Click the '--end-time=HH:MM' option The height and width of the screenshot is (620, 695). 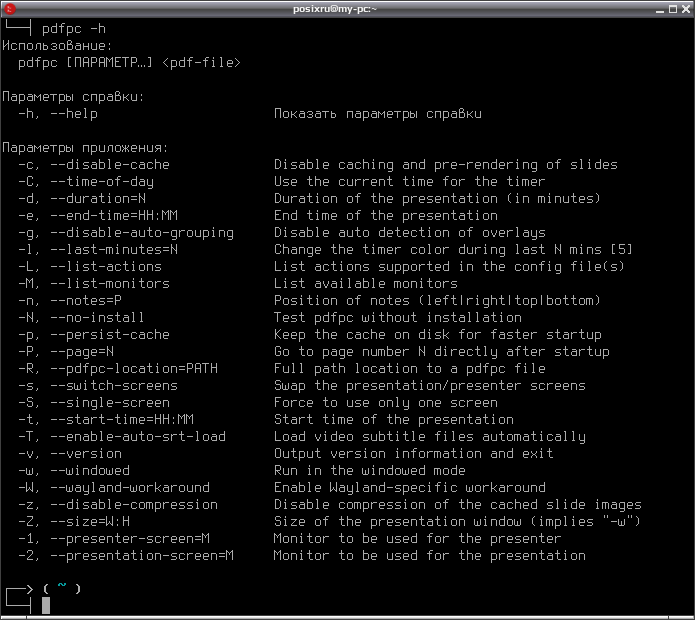[113, 215]
